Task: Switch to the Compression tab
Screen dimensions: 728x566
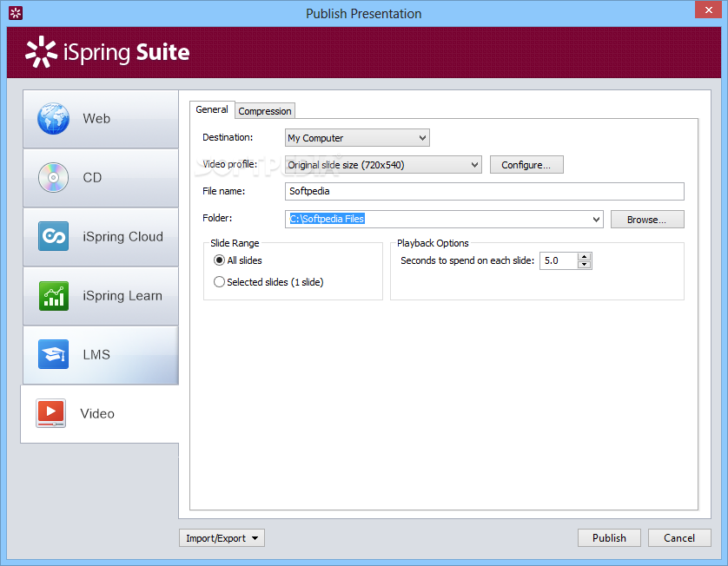Action: click(265, 111)
